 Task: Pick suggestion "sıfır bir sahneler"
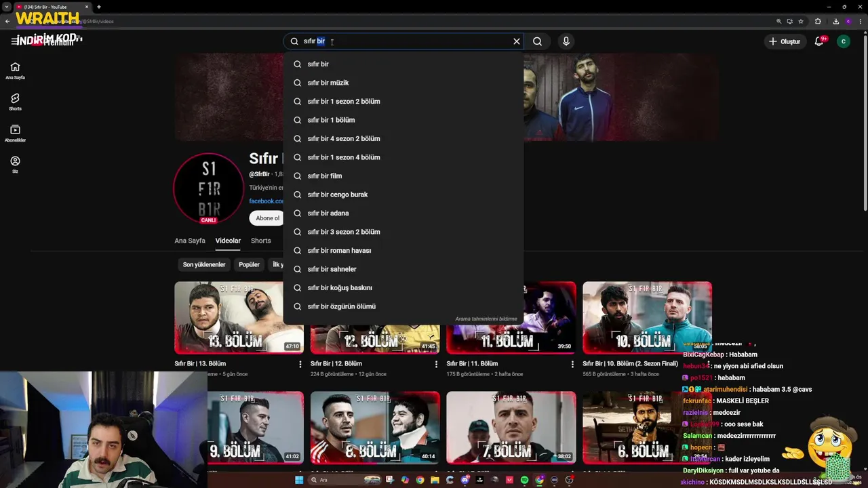click(x=403, y=269)
